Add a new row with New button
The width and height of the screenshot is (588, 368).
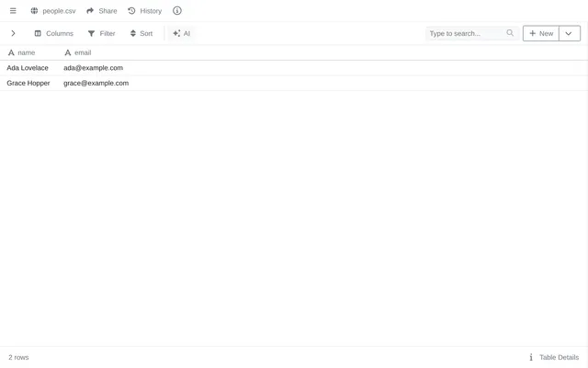pos(541,33)
